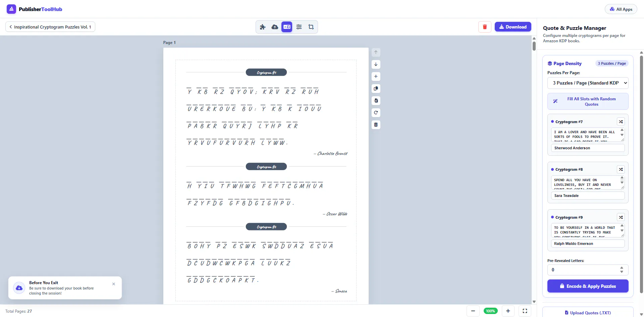644x317 pixels.
Task: Decrease Pre-Revealed Letters with down stepper
Action: [622, 272]
